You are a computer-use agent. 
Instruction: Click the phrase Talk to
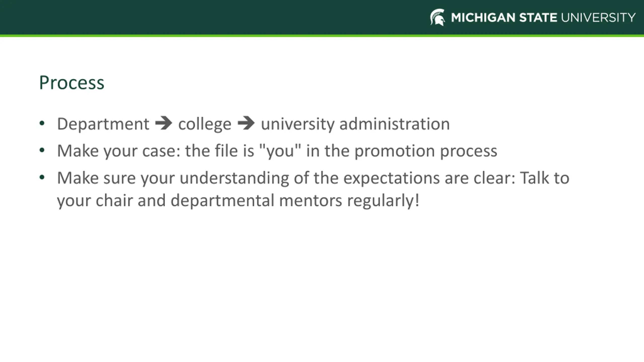(545, 178)
